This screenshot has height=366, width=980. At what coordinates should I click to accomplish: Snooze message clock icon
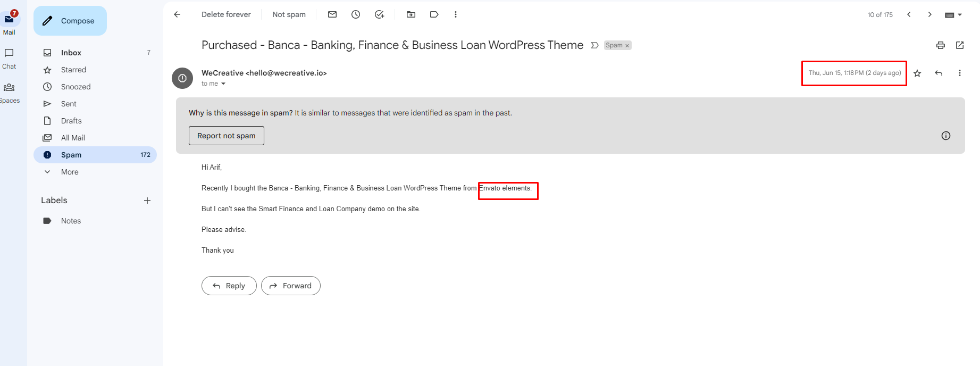tap(356, 14)
